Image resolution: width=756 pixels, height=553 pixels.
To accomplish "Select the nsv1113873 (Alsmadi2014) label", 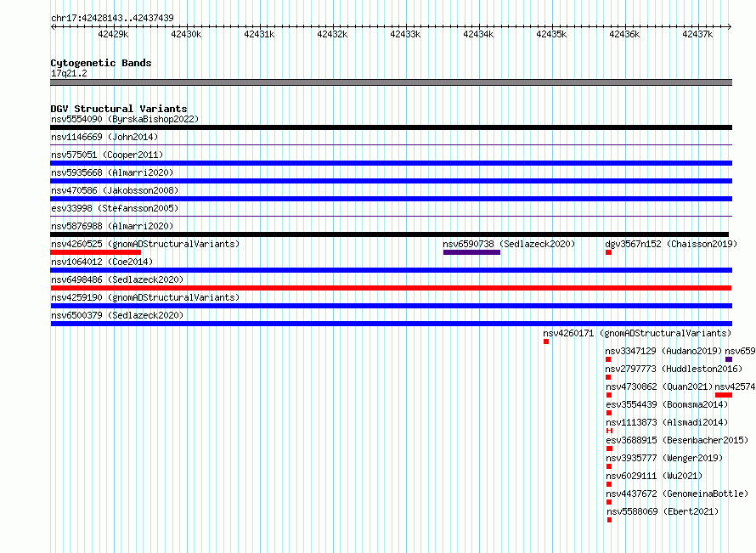I will [667, 422].
